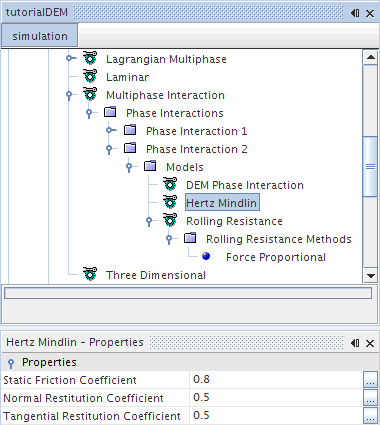Click the Static Friction Coefficient label
Viewport: 380px width, 425px height.
coord(70,380)
